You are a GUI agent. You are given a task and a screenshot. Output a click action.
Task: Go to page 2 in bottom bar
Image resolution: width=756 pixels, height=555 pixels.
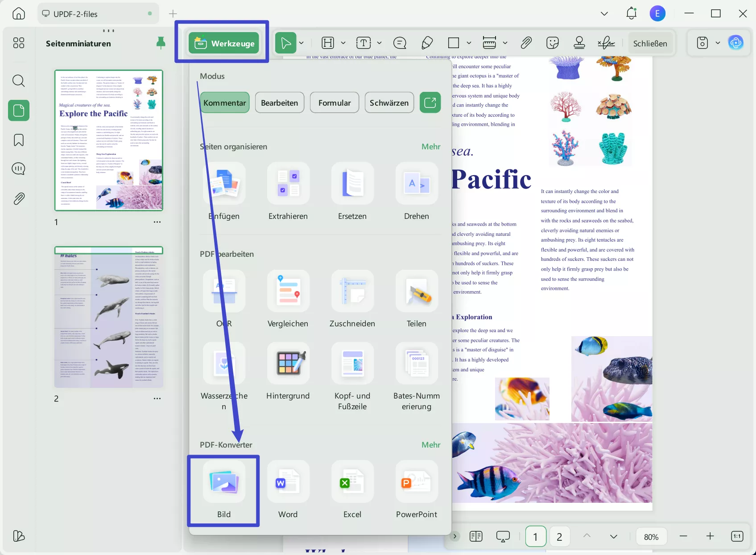(559, 537)
